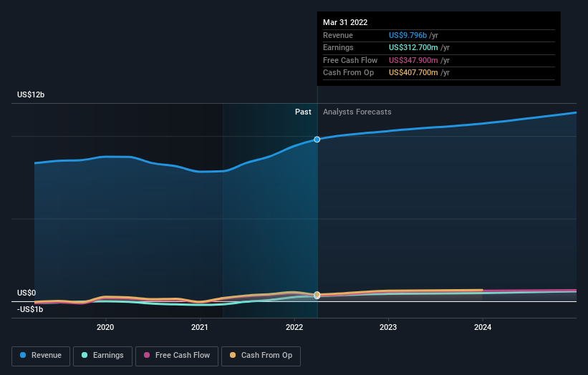Click the Past label on chart
This screenshot has height=375, width=588.
(x=303, y=112)
